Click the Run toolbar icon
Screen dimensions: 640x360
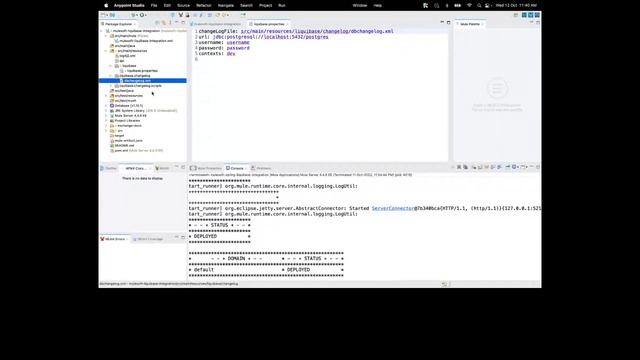click(x=142, y=15)
